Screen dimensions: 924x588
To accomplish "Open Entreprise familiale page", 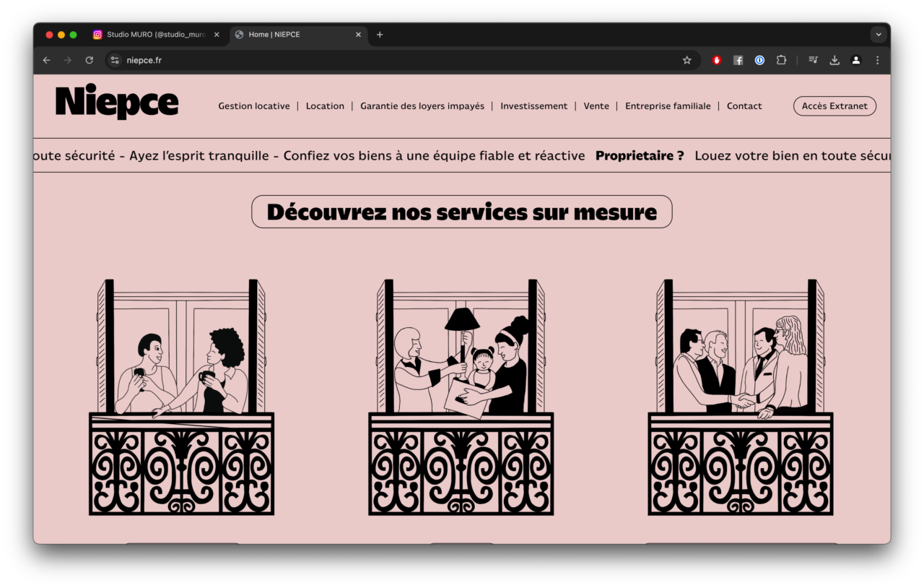I will 668,106.
